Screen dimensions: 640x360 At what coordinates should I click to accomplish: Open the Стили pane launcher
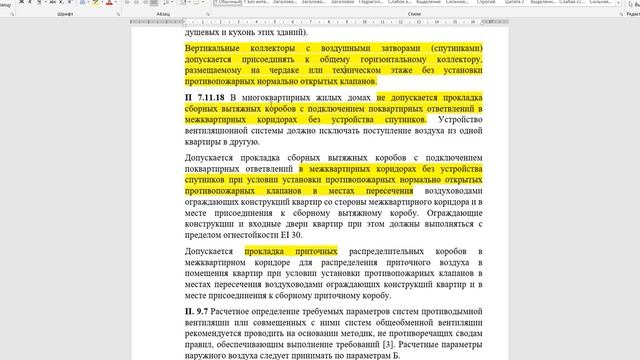click(x=621, y=14)
